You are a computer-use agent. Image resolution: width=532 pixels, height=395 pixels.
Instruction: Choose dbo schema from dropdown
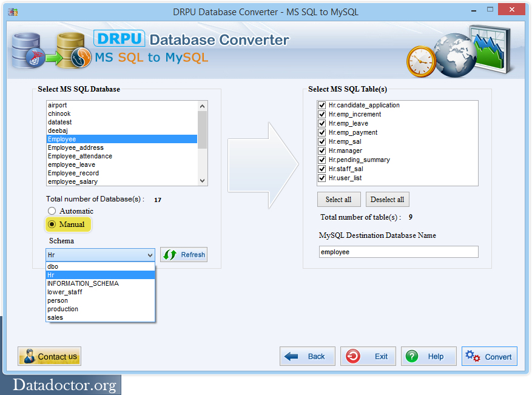coord(101,267)
